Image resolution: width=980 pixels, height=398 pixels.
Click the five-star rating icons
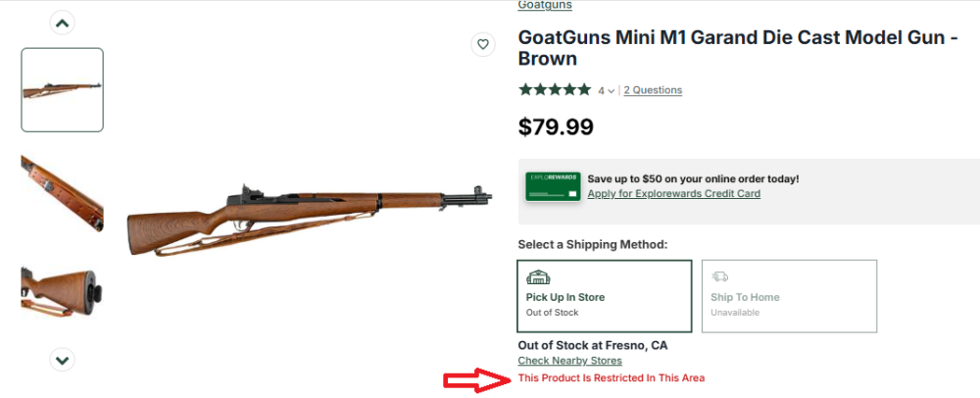(x=555, y=90)
